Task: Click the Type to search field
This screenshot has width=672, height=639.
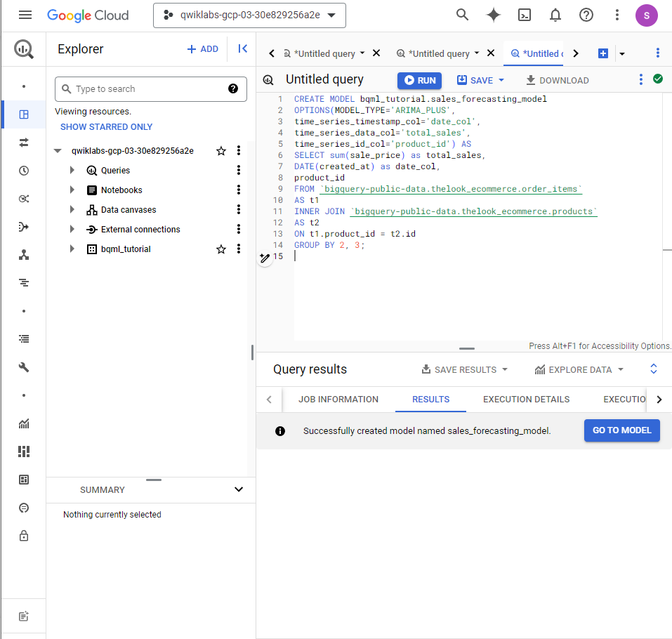Action: click(151, 89)
